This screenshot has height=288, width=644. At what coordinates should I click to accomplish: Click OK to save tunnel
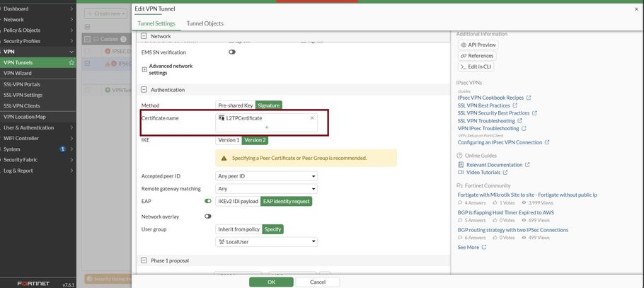272,282
